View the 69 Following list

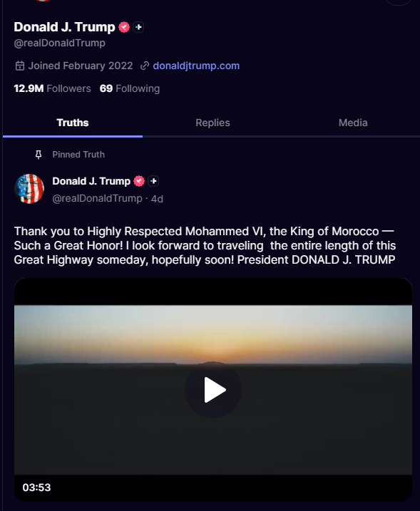(130, 88)
